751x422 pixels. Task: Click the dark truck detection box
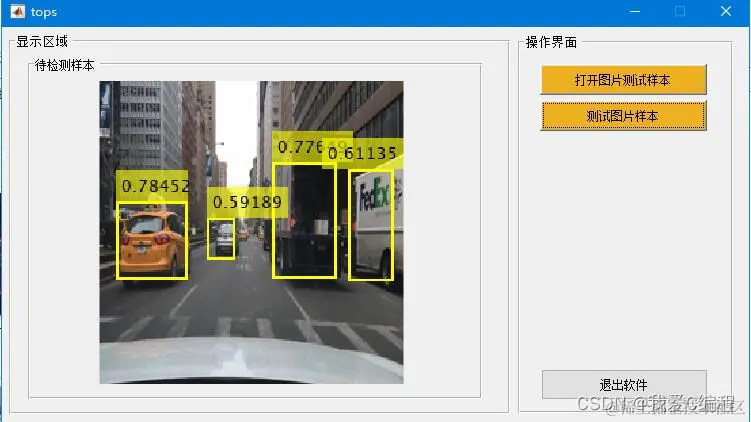coord(305,221)
